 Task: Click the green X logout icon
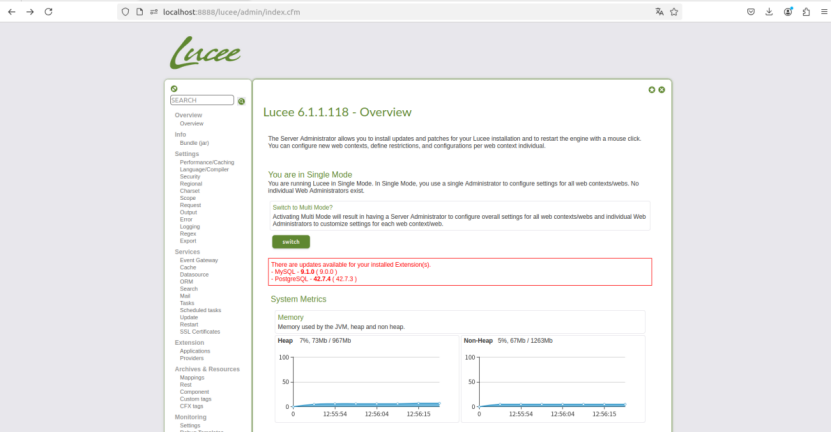tap(661, 90)
